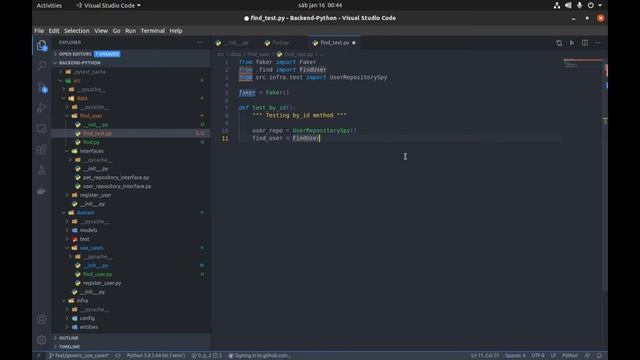Click the errors and warnings status indicator
Image resolution: width=640 pixels, height=360 pixels.
point(207,356)
